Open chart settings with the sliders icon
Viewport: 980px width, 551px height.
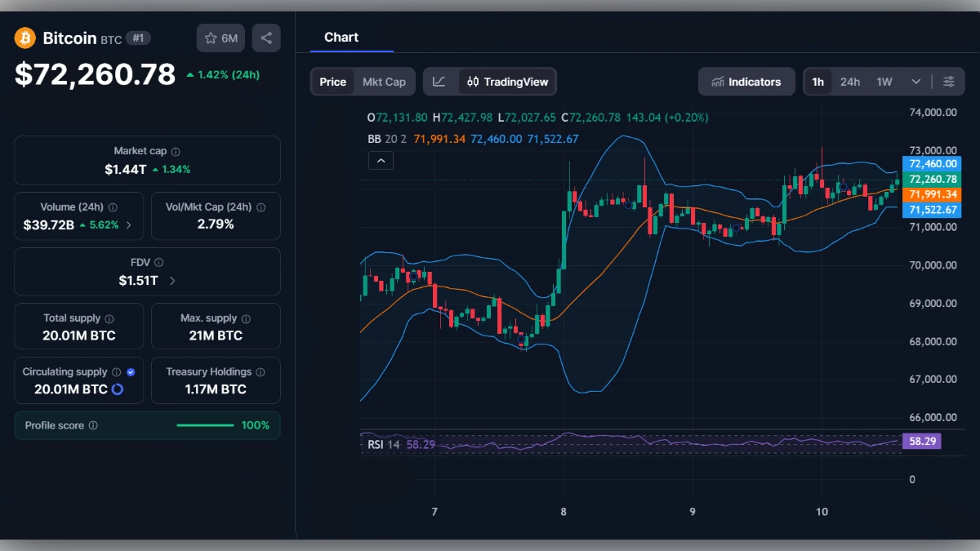coord(949,81)
